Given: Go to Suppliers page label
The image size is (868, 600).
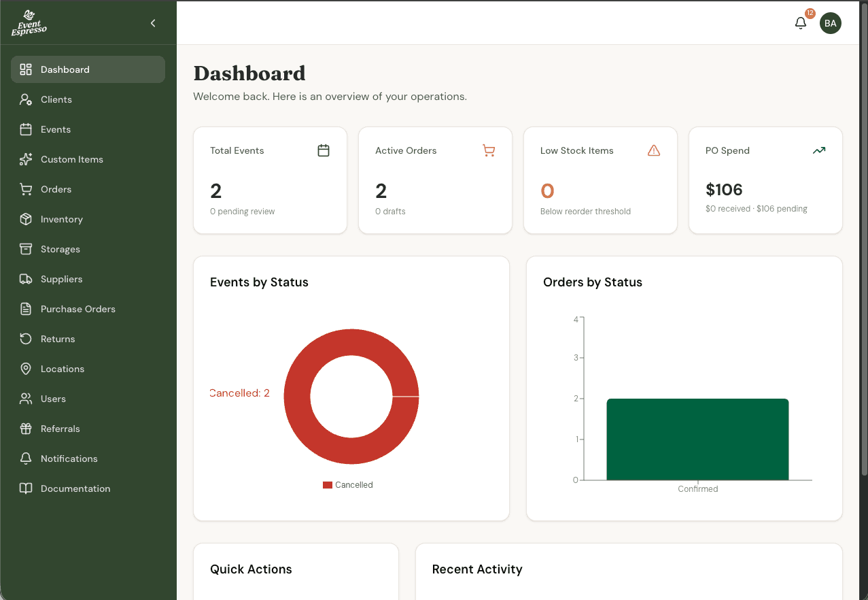Looking at the screenshot, I should coord(61,279).
